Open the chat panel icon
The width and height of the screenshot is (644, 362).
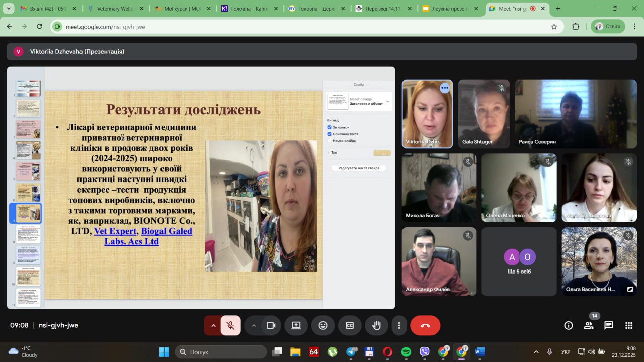(x=609, y=325)
